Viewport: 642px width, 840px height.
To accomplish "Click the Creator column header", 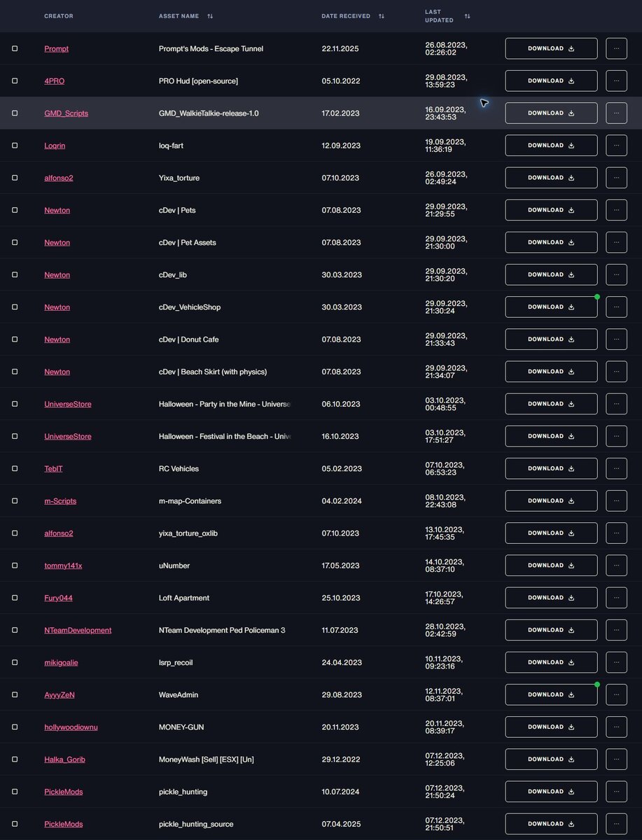I will [58, 16].
